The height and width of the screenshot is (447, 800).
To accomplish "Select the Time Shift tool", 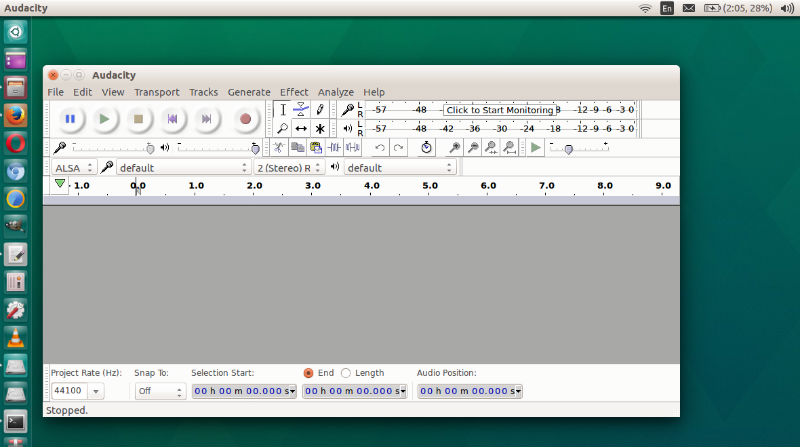I will point(301,128).
